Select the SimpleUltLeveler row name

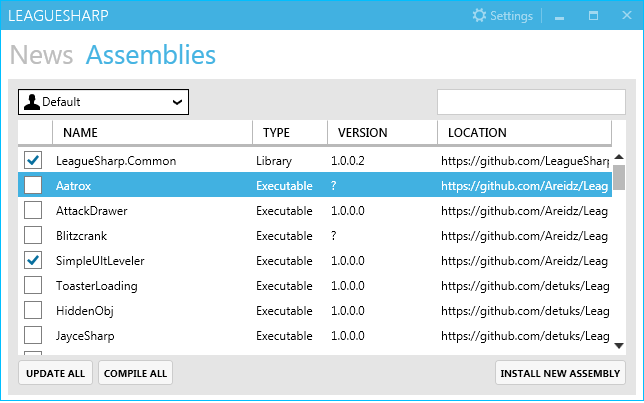(x=100, y=261)
